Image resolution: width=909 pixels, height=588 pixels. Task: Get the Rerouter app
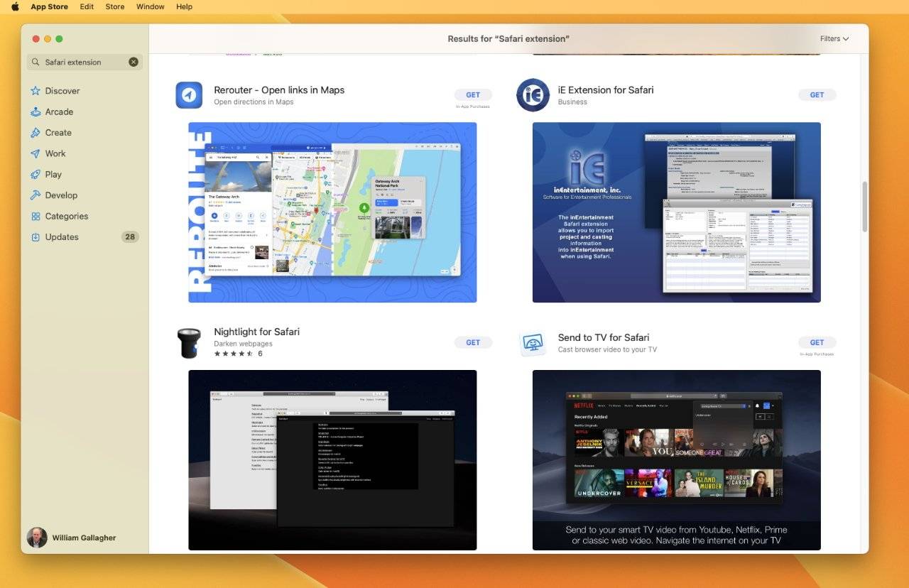pyautogui.click(x=473, y=95)
